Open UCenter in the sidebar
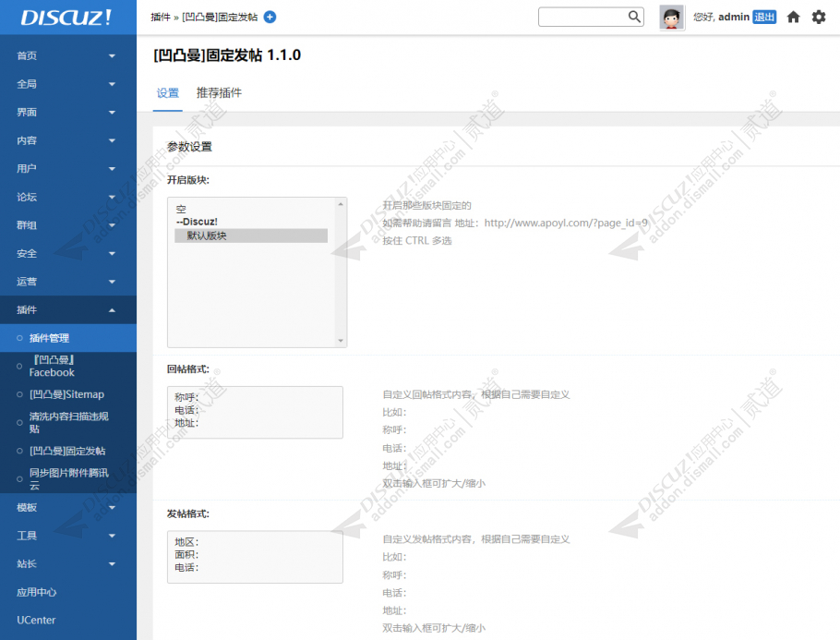Screen dimensions: 840x640 click(68, 621)
